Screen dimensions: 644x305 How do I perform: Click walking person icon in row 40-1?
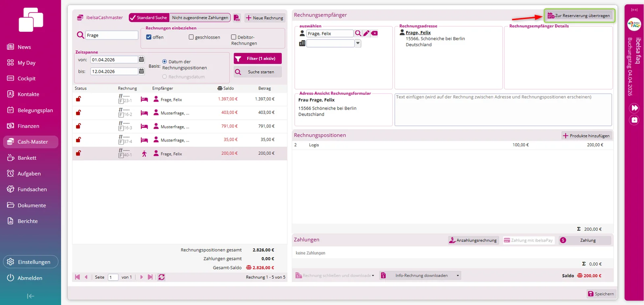point(144,154)
